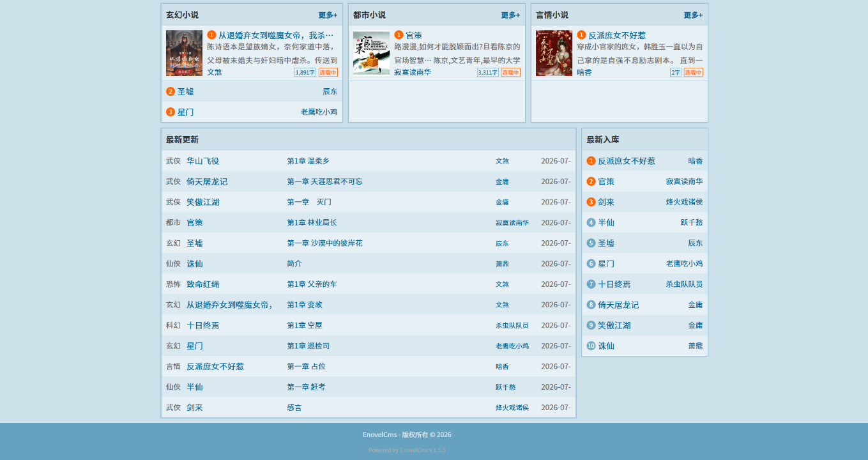This screenshot has width=868, height=460.
Task: Open chapter 第一章 占位
Action: (x=306, y=366)
